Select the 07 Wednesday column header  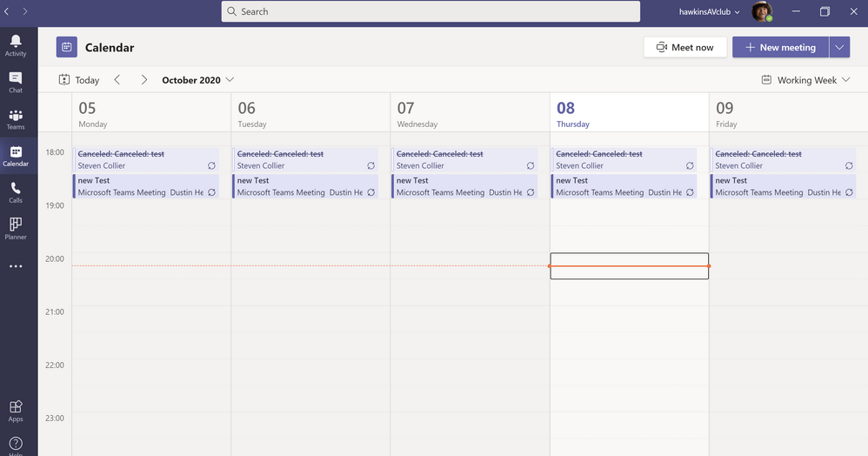point(470,112)
